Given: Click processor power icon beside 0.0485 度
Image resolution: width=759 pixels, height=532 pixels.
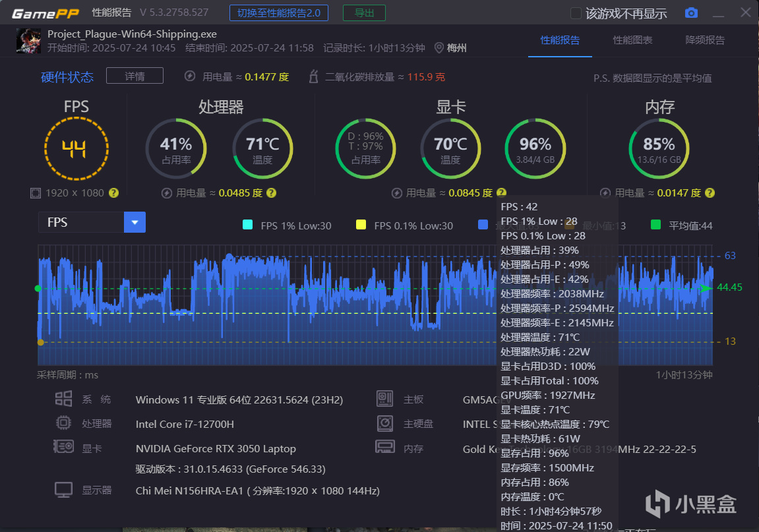Looking at the screenshot, I should (167, 193).
